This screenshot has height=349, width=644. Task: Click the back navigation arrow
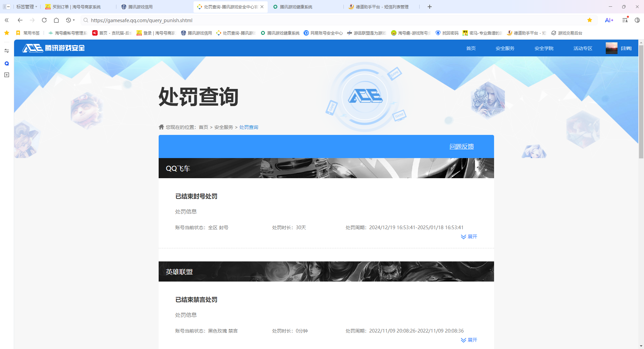point(20,20)
